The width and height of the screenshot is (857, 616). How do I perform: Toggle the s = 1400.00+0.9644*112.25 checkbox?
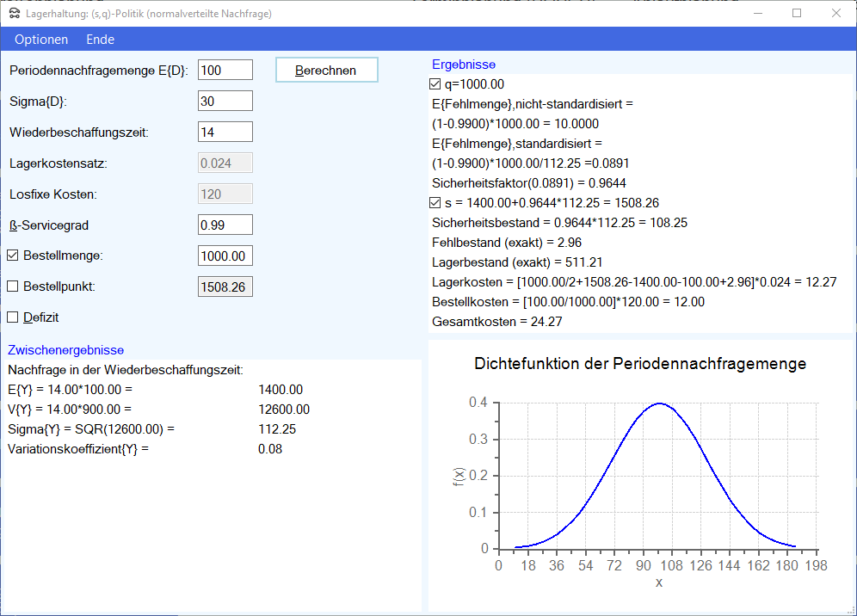[x=435, y=203]
